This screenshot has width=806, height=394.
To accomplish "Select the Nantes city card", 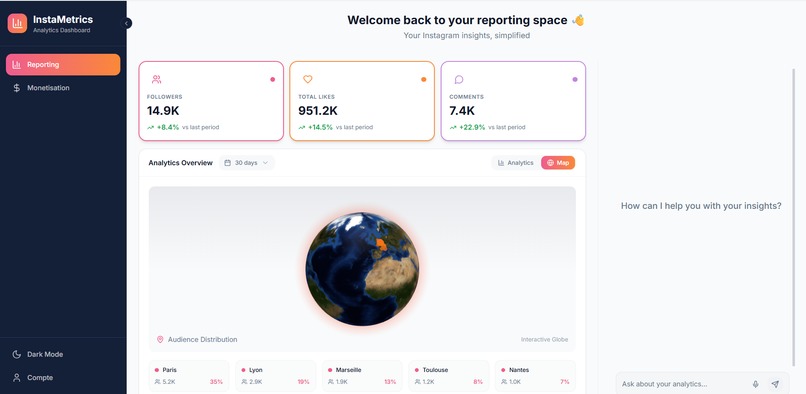I will tap(535, 376).
